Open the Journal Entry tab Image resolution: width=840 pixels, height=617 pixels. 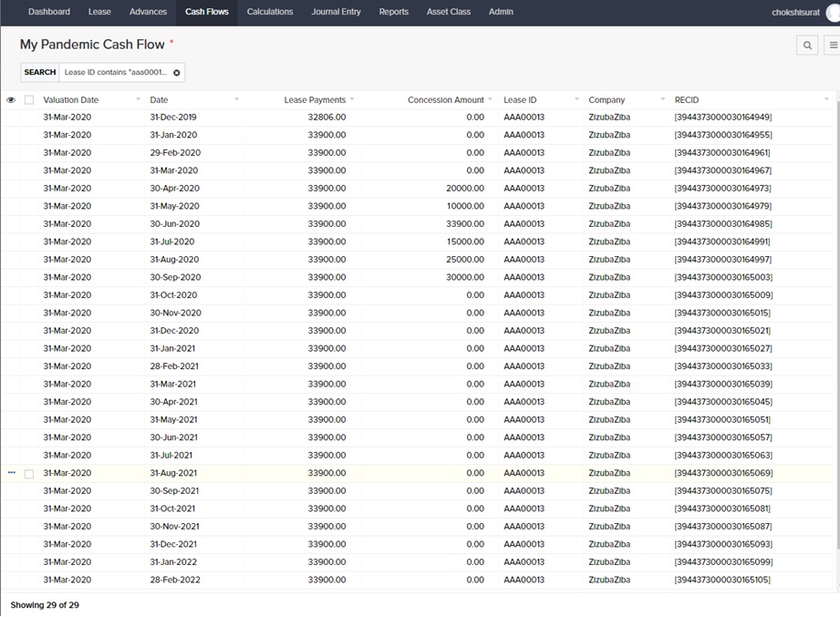336,12
